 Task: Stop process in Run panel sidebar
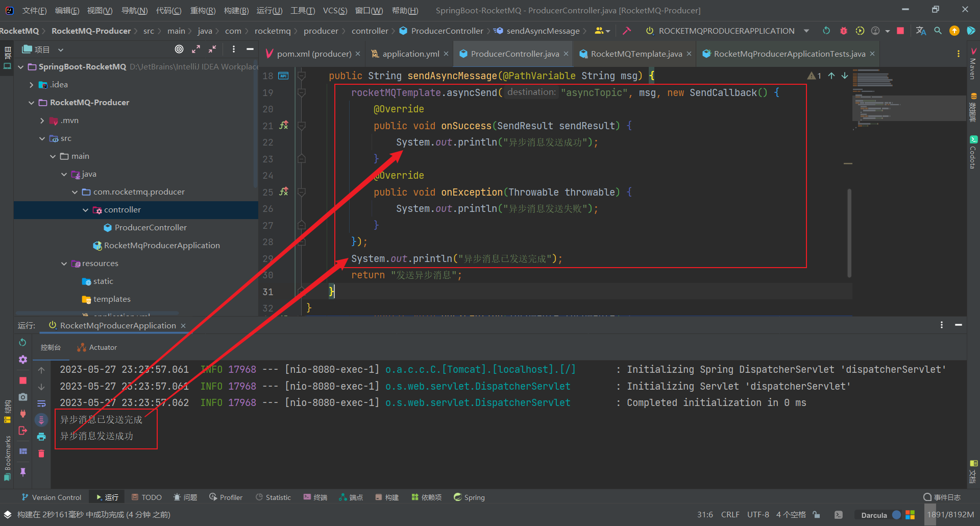point(22,380)
